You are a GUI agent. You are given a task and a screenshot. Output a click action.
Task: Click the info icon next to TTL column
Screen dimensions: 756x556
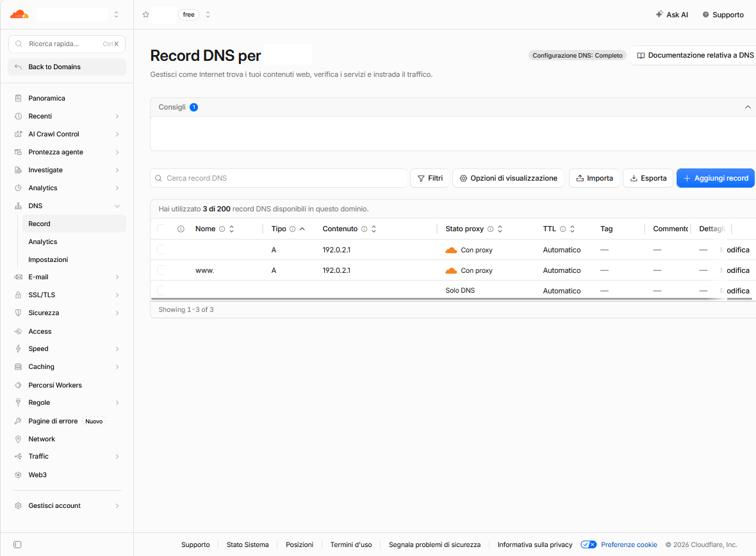coord(563,229)
